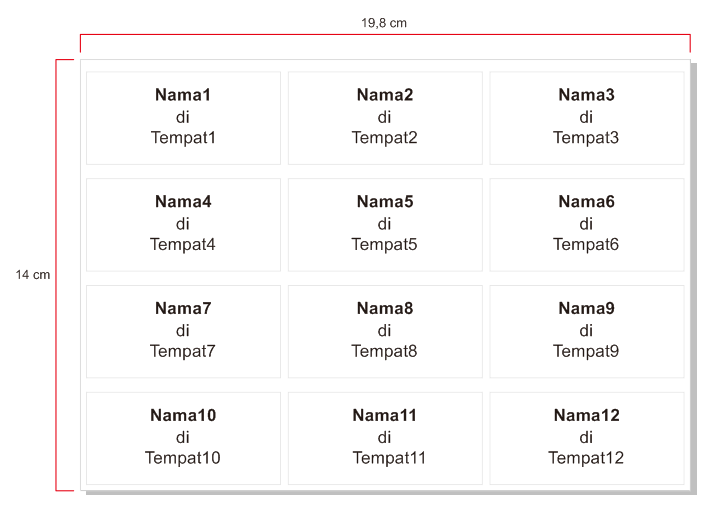Select the Nama3 di Tempat3 label
This screenshot has height=518, width=719.
coord(587,118)
